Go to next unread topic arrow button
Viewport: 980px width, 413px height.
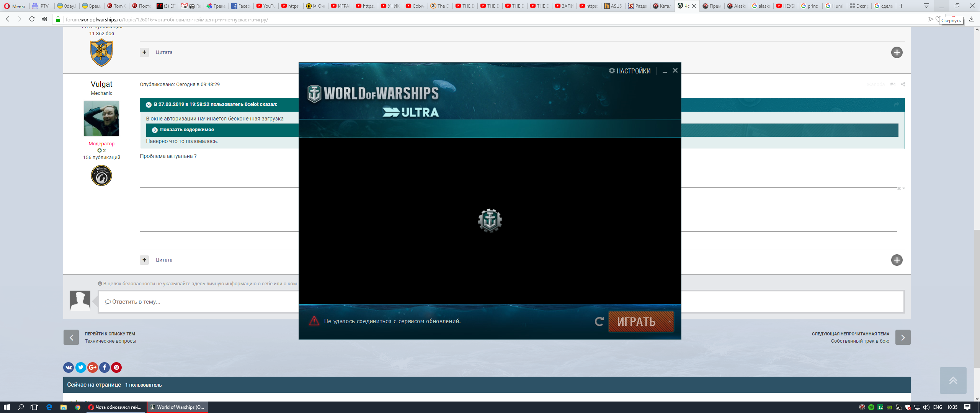(903, 337)
